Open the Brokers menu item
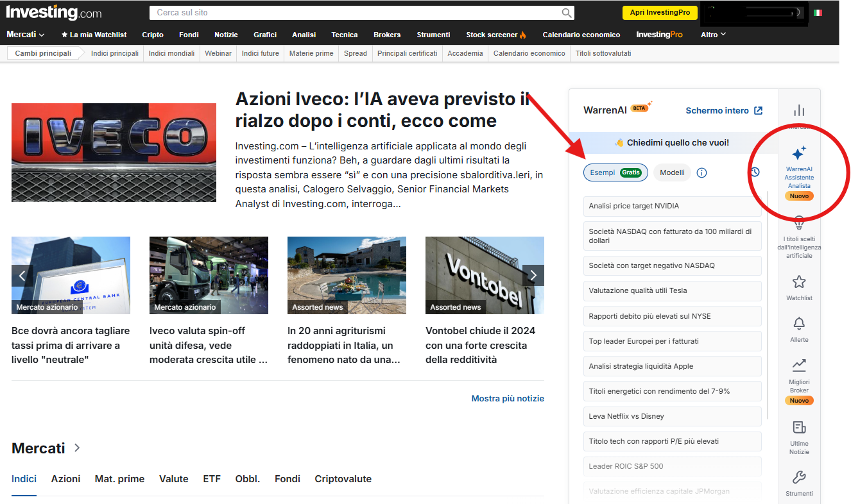The height and width of the screenshot is (504, 851). pos(387,35)
